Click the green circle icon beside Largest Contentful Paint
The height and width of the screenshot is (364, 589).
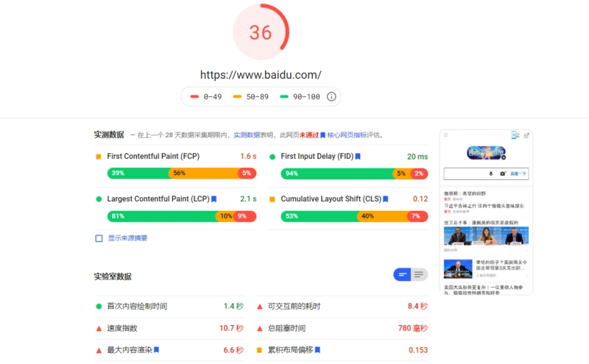[99, 199]
